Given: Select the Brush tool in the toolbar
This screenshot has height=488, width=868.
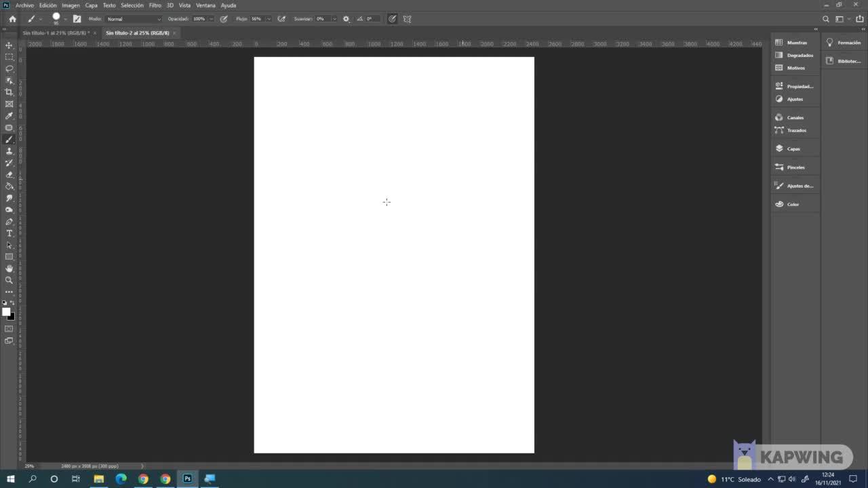Looking at the screenshot, I should point(9,140).
